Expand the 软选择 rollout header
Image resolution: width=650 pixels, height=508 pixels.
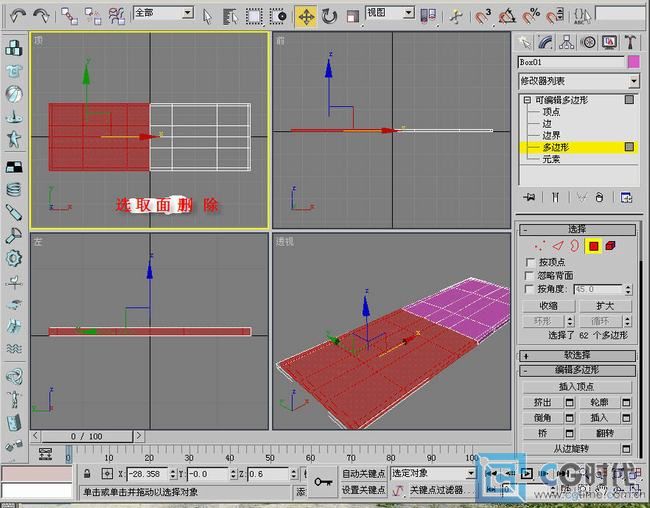tap(577, 355)
